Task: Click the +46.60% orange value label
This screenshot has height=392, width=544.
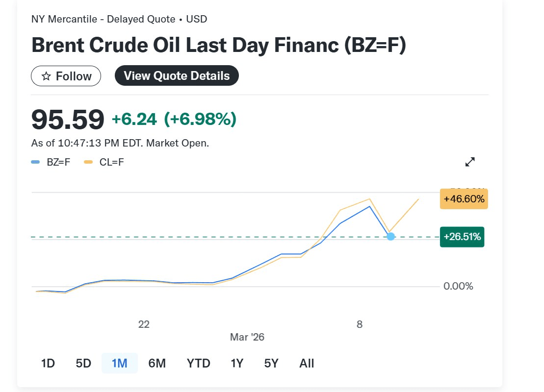Action: (x=464, y=199)
